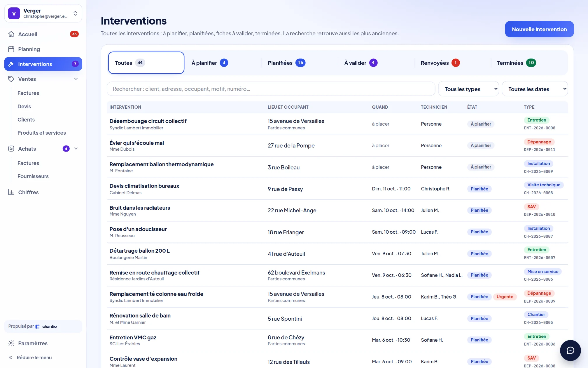Click the 22 rue Michel-Ange address
Image resolution: width=588 pixels, height=368 pixels.
292,210
